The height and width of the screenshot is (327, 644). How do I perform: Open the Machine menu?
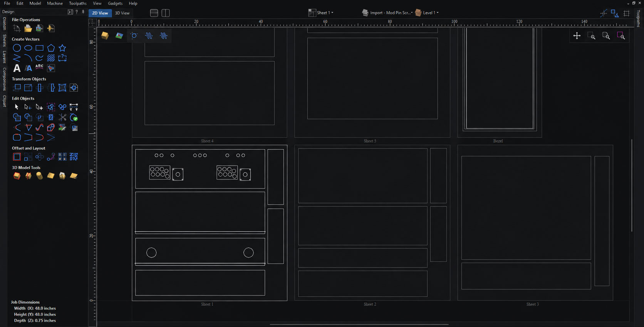[x=55, y=3]
